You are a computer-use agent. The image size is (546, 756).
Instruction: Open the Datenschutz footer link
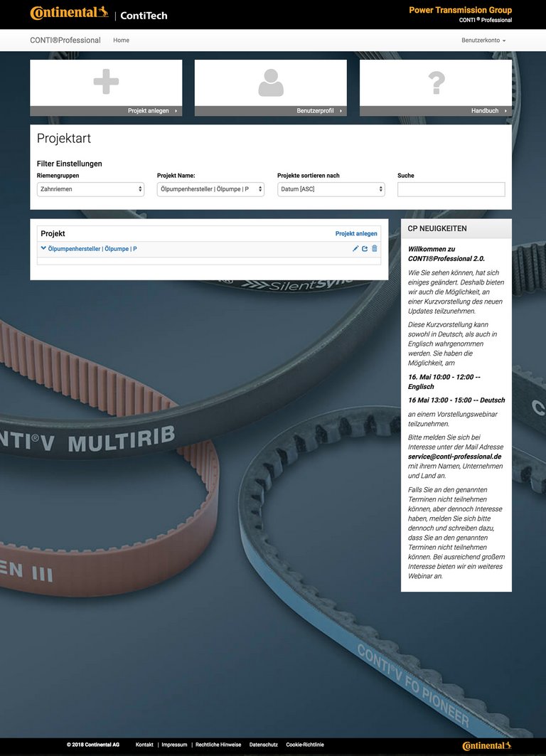click(263, 745)
